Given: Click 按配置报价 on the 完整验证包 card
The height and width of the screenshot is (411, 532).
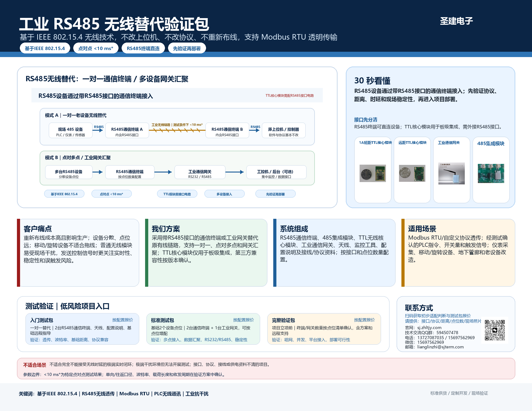Looking at the screenshot, I should coord(364,320).
